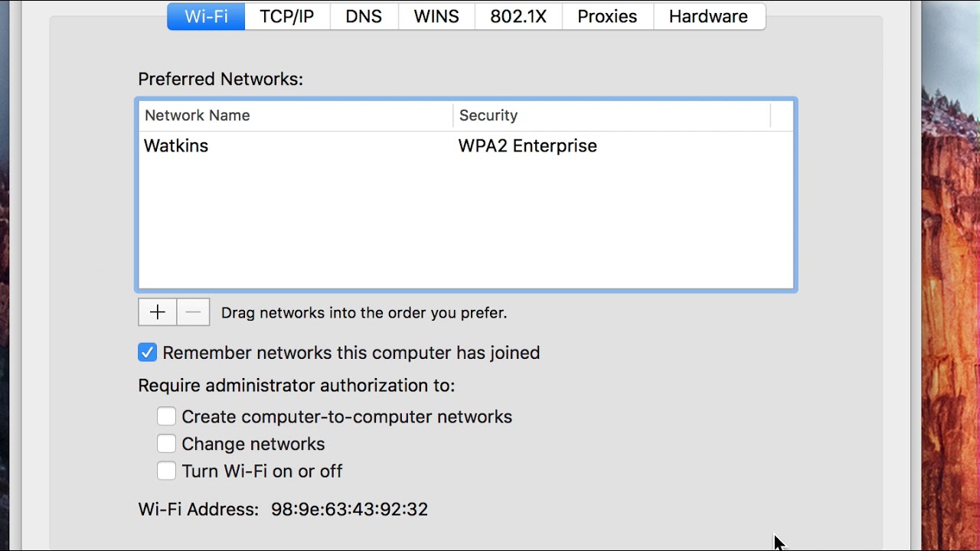Viewport: 980px width, 551px height.
Task: Click the WPA2 Enterprise security entry
Action: 528,146
